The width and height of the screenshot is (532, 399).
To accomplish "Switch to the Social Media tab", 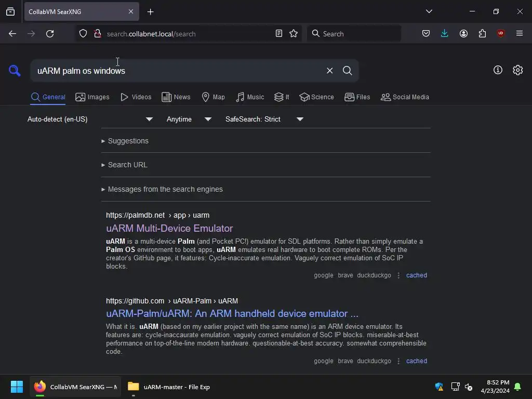I will tap(405, 97).
